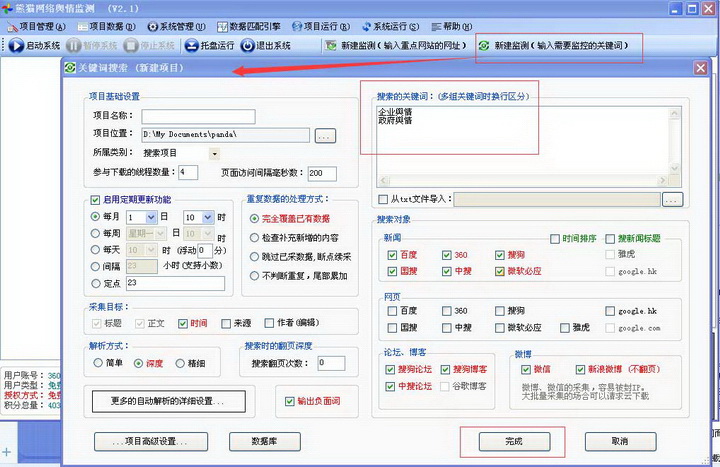720x467 pixels.
Task: Browse for project location with ... button
Action: click(324, 134)
